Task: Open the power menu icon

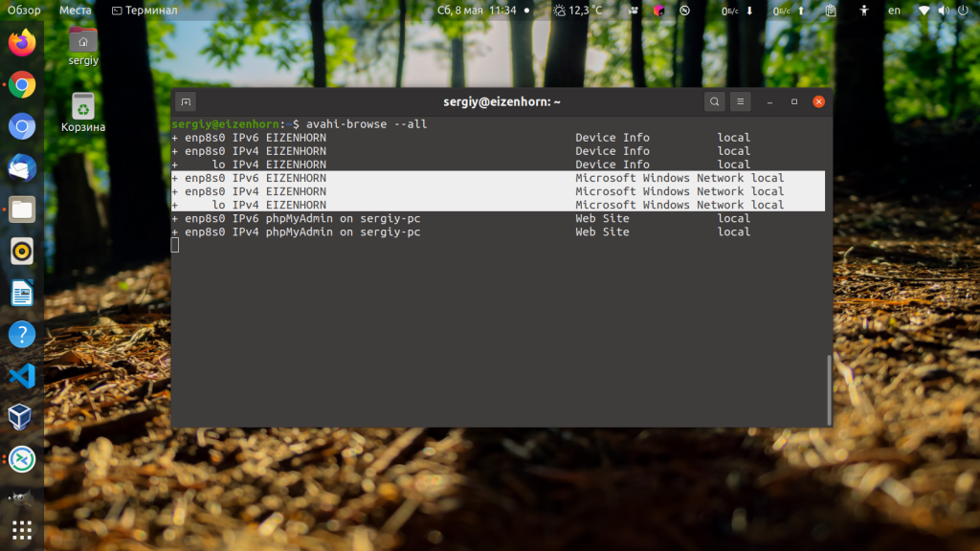Action: pos(963,10)
